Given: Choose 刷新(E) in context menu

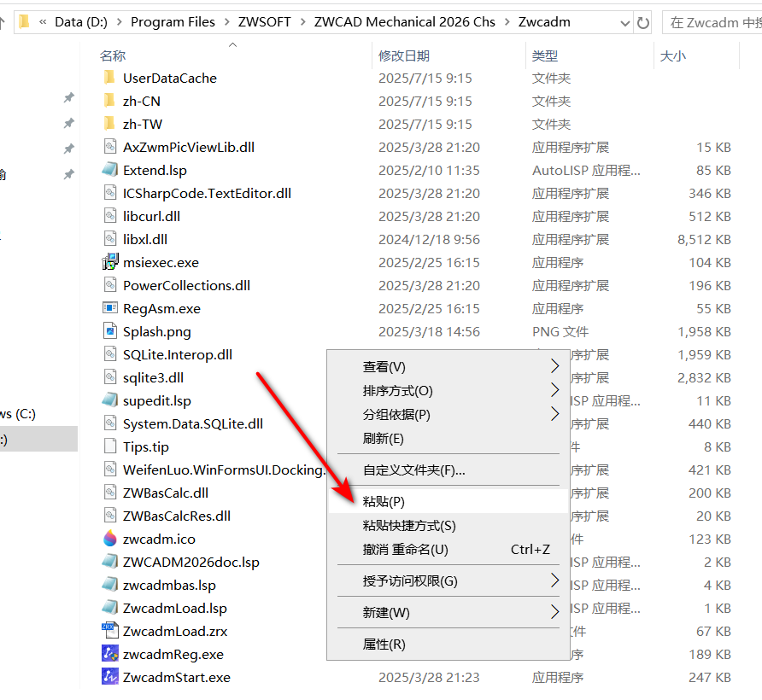Looking at the screenshot, I should pos(448,439).
